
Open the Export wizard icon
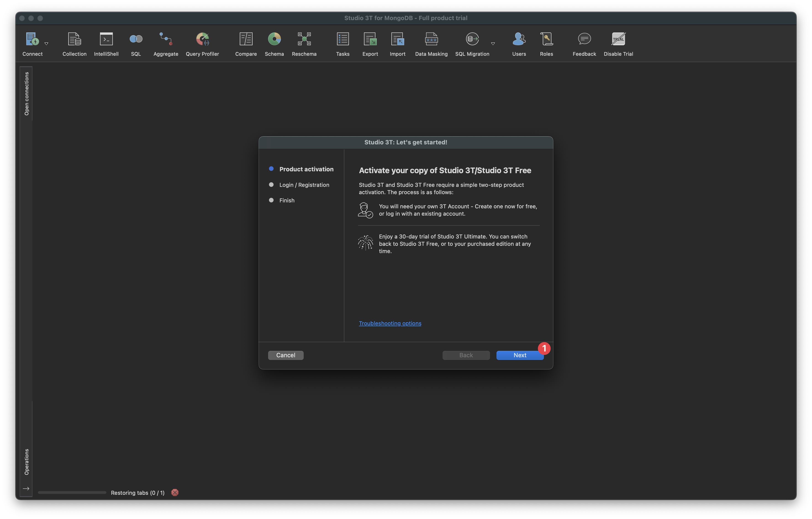tap(370, 39)
